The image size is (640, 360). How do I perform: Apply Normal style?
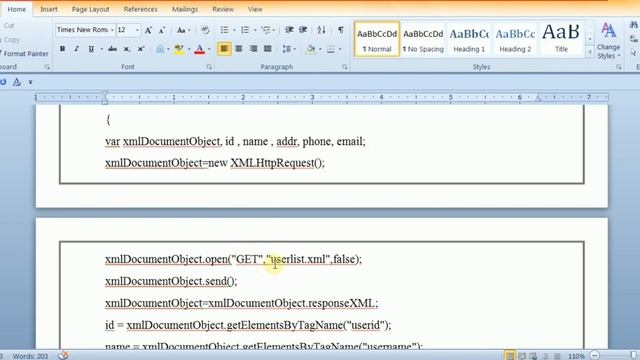tap(377, 40)
